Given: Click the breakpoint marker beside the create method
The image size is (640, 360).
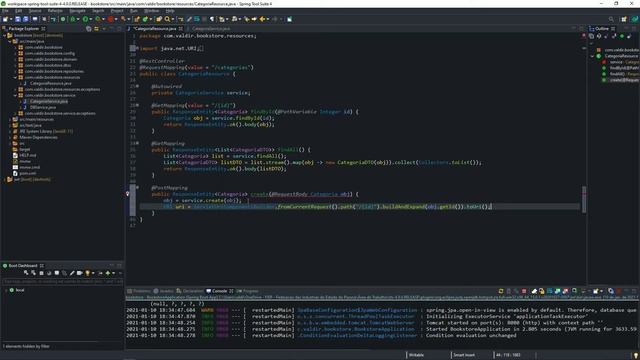Looking at the screenshot, I should click(x=127, y=194).
